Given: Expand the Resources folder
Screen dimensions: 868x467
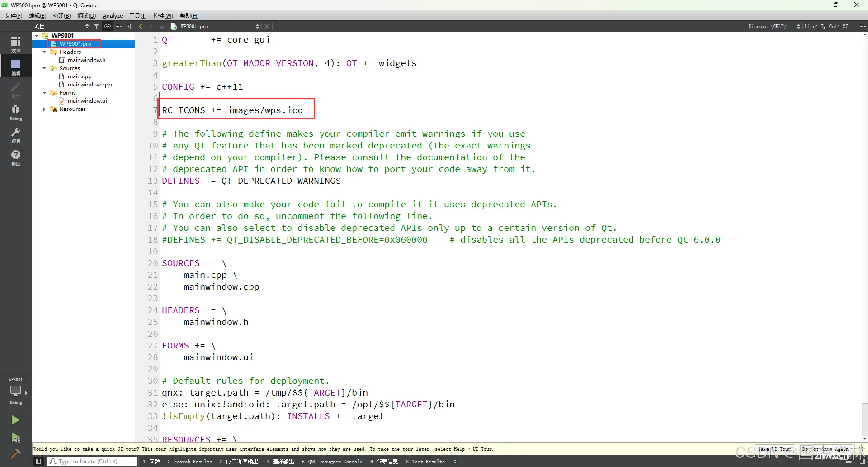Looking at the screenshot, I should [x=44, y=109].
